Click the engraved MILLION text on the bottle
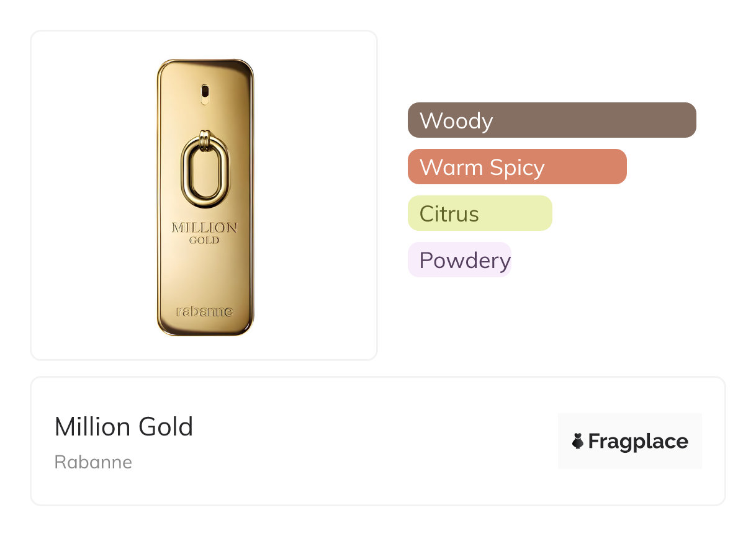 [x=204, y=228]
